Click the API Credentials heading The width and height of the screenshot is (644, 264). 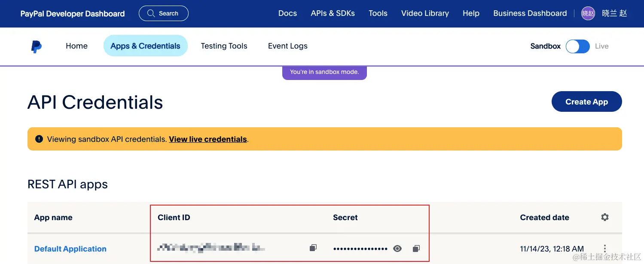coord(95,102)
